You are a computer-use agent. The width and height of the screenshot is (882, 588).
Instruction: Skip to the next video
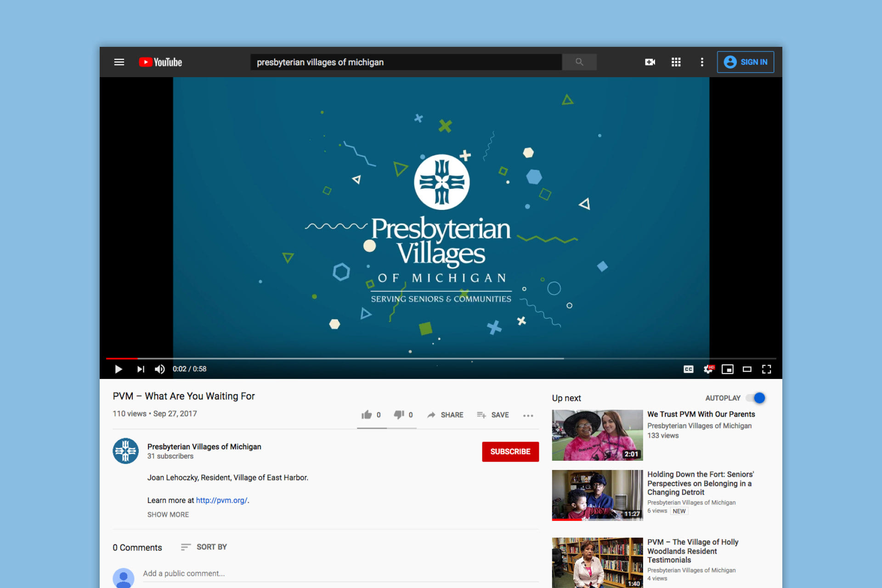[x=141, y=369]
